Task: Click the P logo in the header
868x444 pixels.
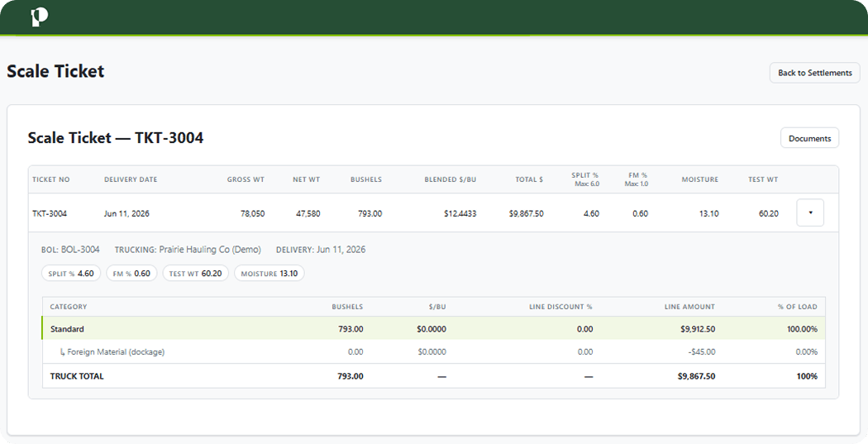Action: coord(40,17)
